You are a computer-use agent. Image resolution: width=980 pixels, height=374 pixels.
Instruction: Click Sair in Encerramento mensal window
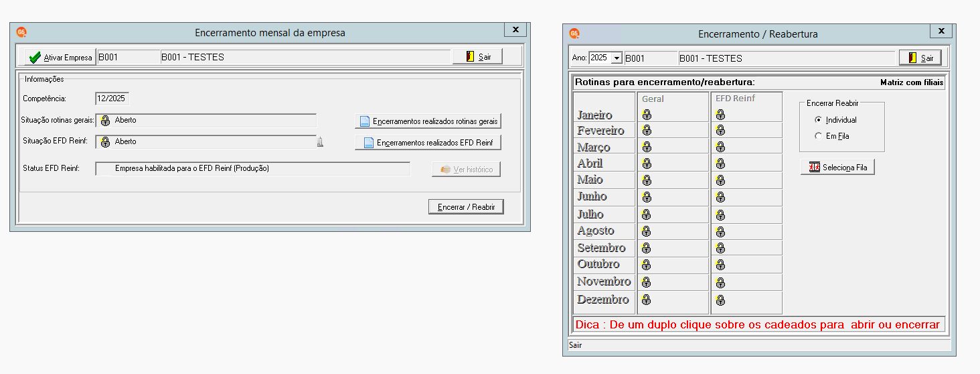pos(477,57)
